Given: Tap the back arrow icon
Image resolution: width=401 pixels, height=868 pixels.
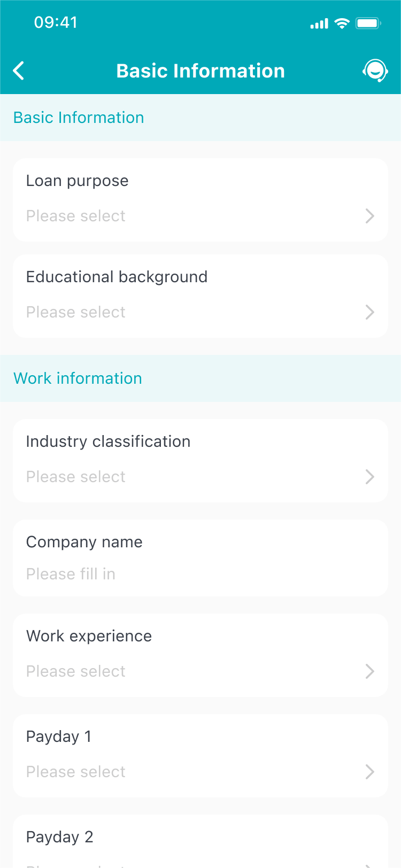Looking at the screenshot, I should (19, 71).
